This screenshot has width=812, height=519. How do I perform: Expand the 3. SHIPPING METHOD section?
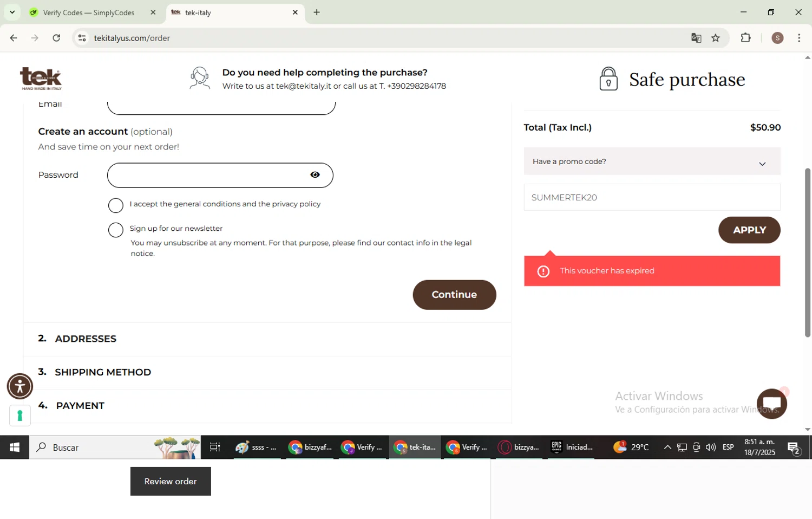tap(267, 372)
